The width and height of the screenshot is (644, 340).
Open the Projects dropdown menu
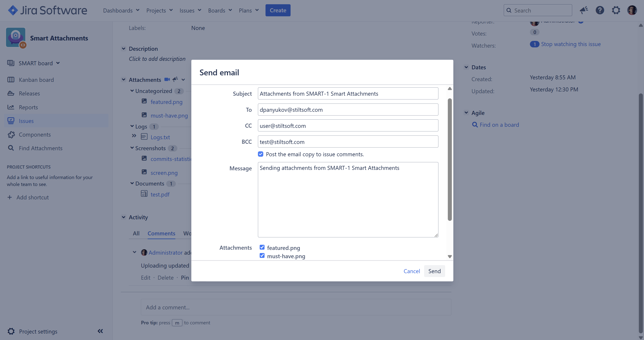[159, 10]
